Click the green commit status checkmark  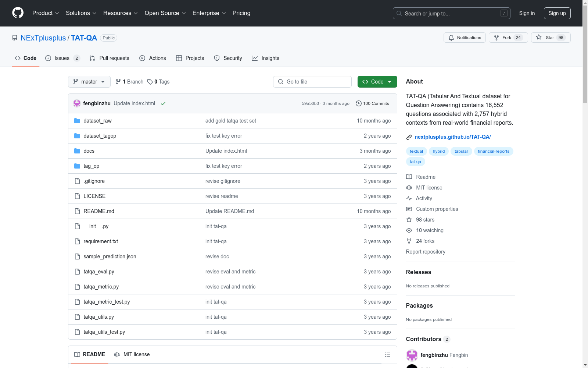(x=163, y=104)
